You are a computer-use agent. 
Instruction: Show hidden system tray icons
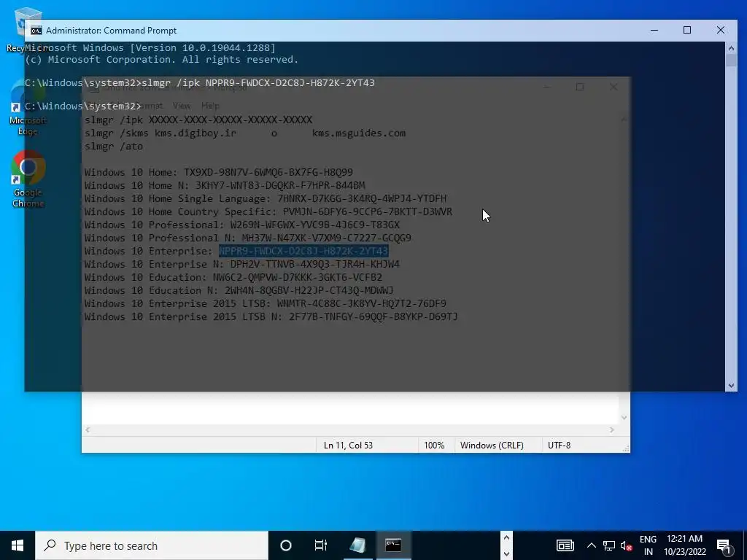coord(591,545)
